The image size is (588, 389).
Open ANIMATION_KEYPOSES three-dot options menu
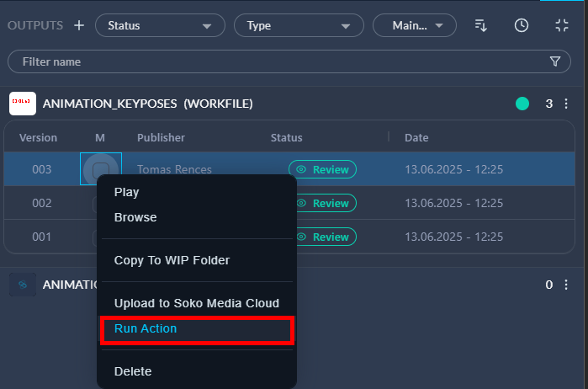coord(566,104)
